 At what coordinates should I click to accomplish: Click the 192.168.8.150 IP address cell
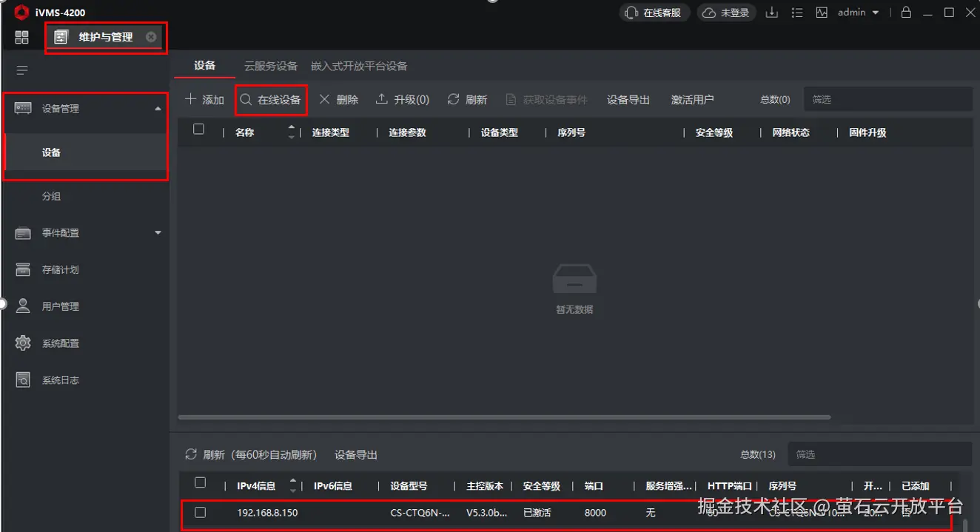267,513
